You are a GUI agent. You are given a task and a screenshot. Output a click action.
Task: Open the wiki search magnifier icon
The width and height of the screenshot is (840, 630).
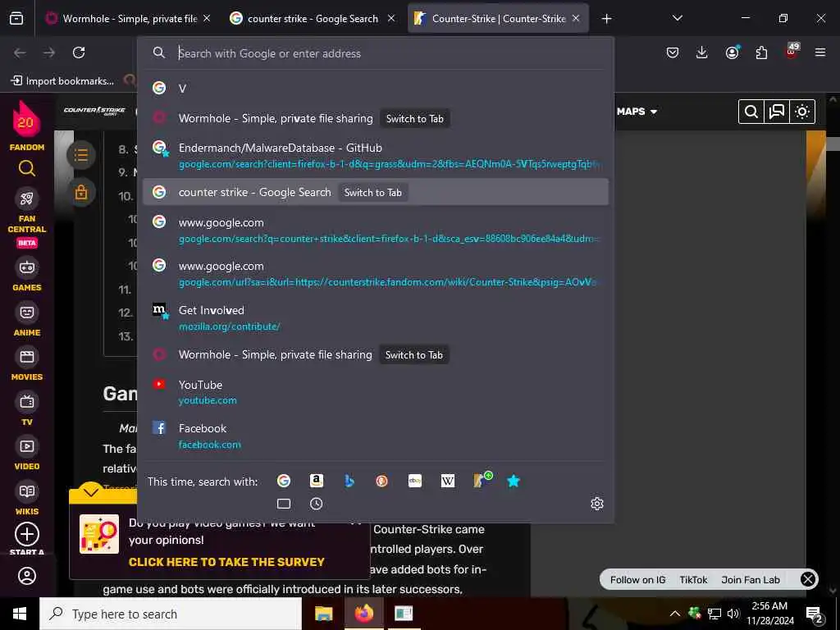pos(751,112)
